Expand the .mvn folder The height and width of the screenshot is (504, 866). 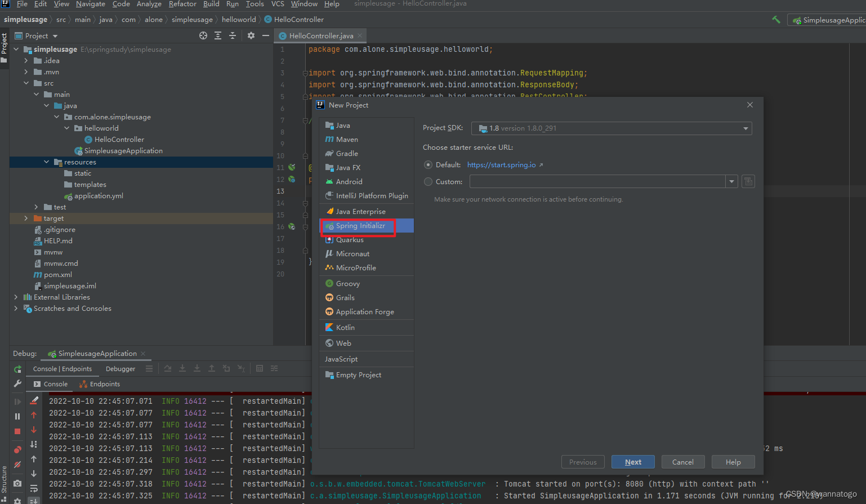[26, 72]
